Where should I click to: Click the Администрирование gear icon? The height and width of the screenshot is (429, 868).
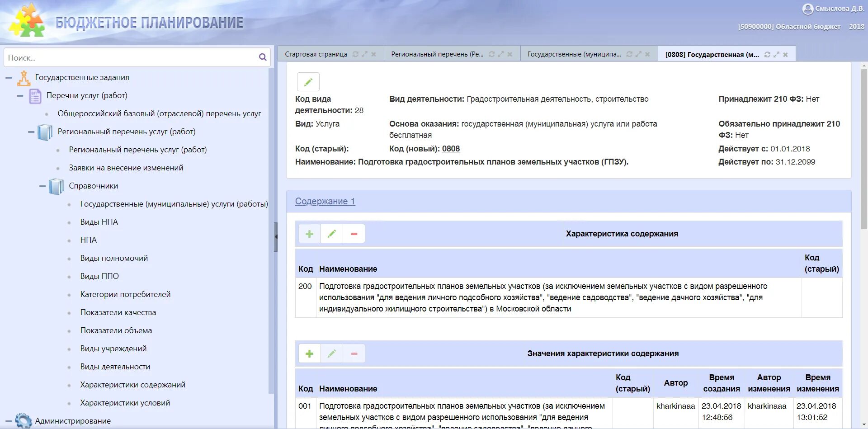(x=24, y=421)
